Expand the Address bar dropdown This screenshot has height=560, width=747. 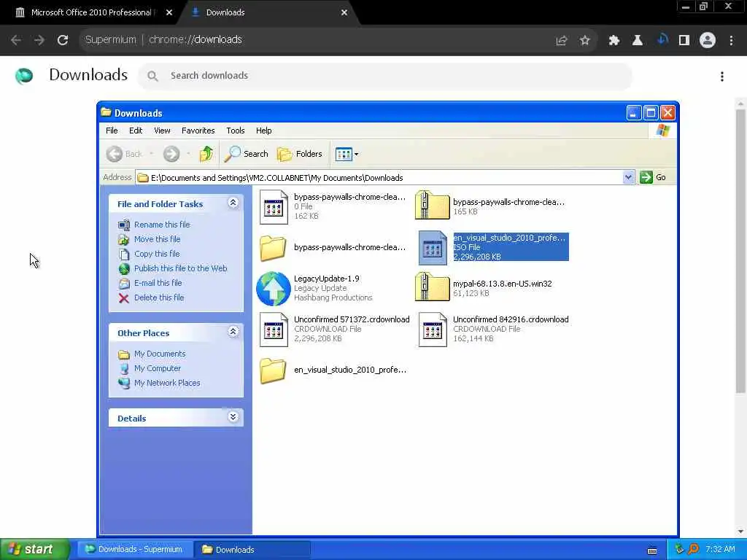(628, 178)
